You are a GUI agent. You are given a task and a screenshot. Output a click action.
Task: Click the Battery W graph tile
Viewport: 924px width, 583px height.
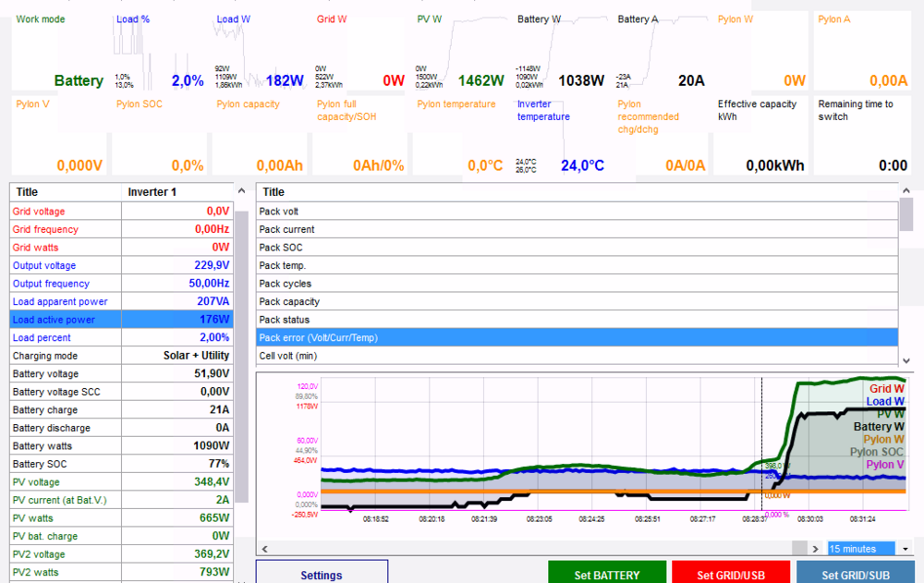560,51
